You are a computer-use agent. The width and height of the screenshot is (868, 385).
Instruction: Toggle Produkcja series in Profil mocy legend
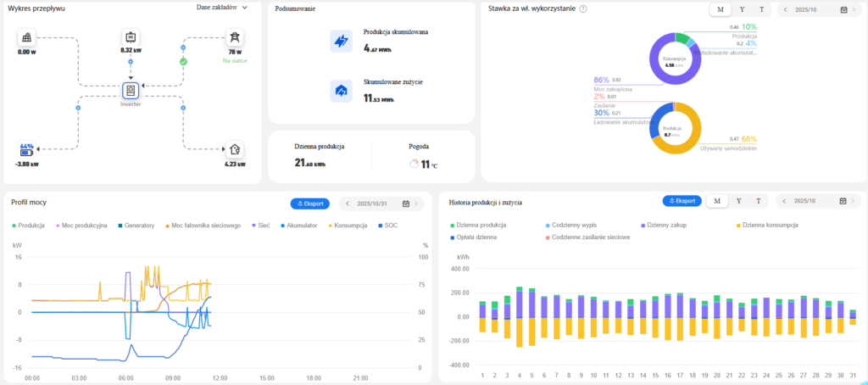(x=27, y=225)
